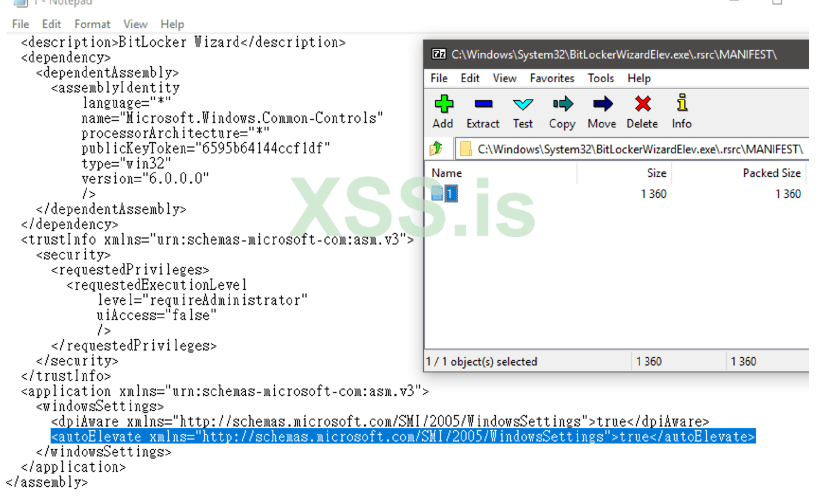This screenshot has height=503, width=824.
Task: Click name="Microsoft.Windows.Common-Controls" line
Action: (x=232, y=118)
